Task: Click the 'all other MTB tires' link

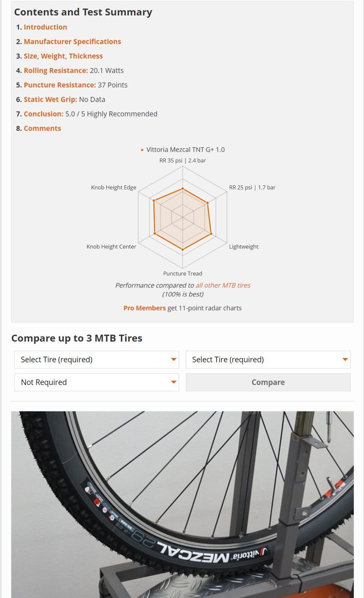Action: 223,286
